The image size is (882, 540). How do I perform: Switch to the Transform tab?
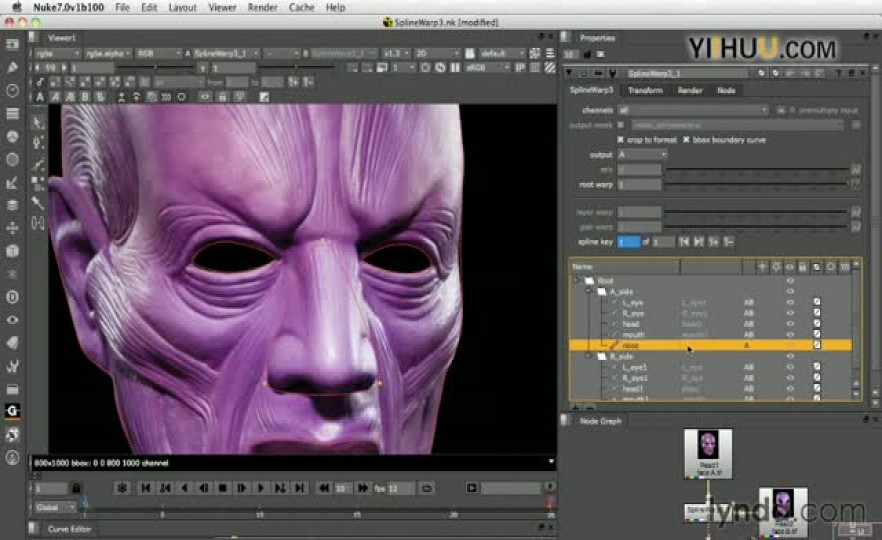[645, 90]
